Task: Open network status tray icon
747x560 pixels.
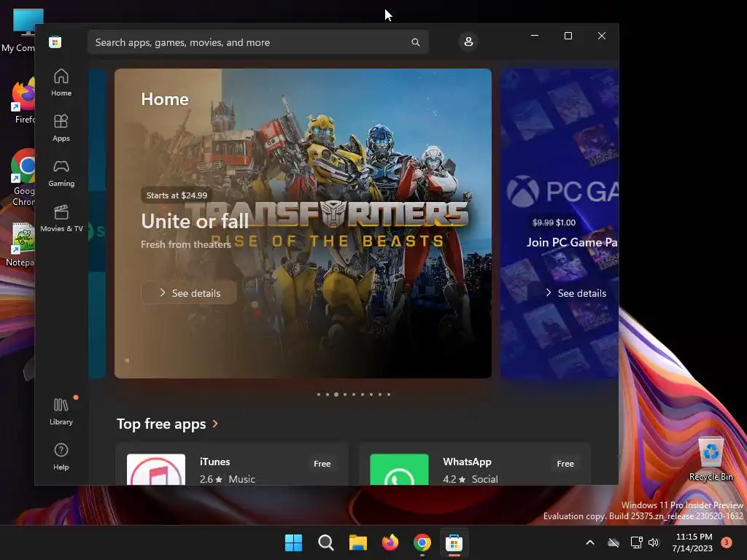Action: pos(636,542)
